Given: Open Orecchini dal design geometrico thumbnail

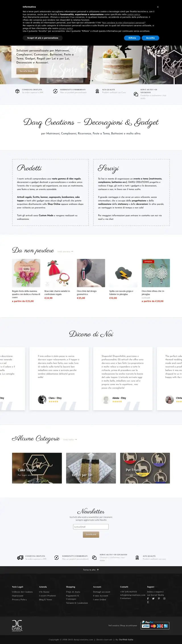Looking at the screenshot, I should pos(91,273).
